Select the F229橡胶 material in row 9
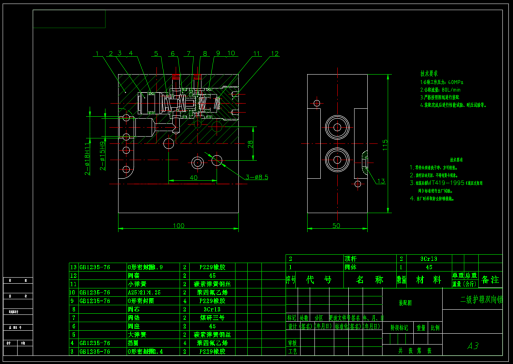 pos(212,301)
